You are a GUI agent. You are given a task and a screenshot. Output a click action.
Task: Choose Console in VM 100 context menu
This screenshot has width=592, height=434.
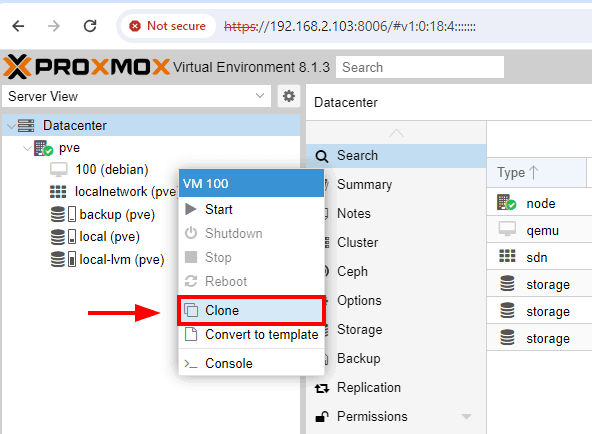[251, 363]
